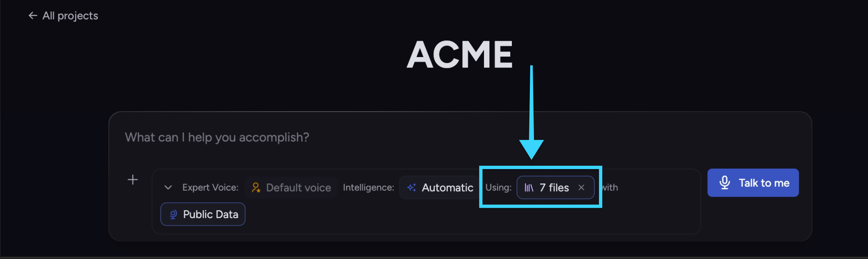
Task: Click the microphone icon in Talk to me
Action: point(725,182)
